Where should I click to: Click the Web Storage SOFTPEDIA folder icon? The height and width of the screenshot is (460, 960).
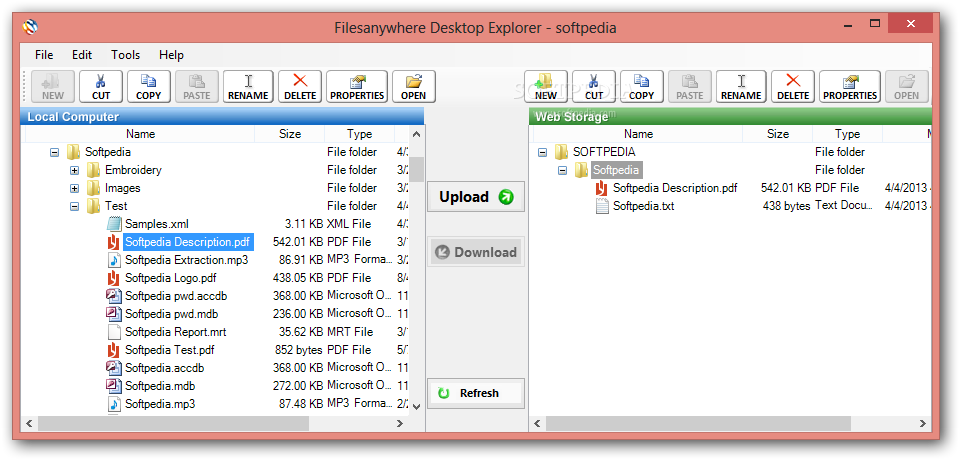tap(561, 152)
